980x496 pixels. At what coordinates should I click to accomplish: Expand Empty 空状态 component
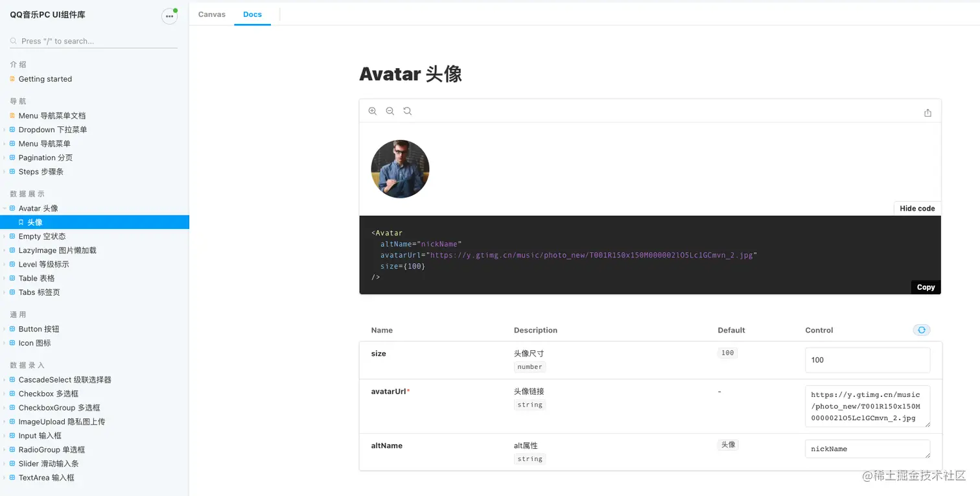tap(42, 237)
